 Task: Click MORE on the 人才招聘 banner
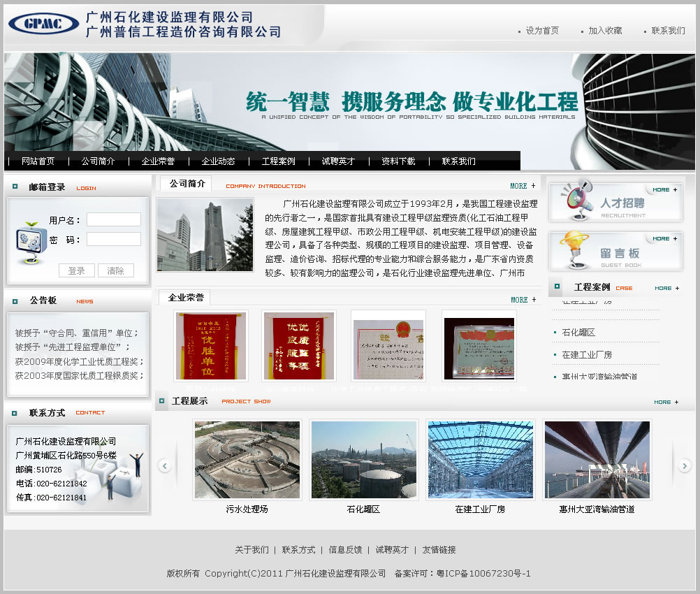click(665, 190)
